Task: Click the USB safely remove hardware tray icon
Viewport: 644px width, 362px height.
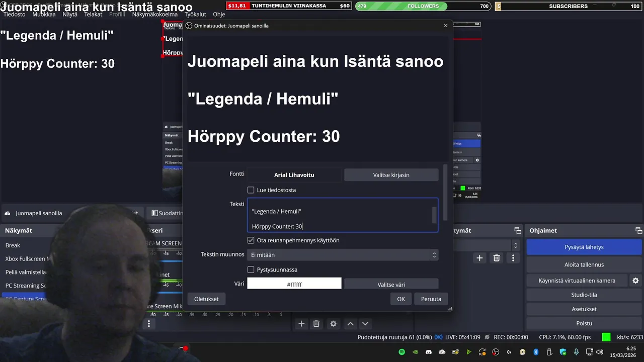Action: click(549, 352)
